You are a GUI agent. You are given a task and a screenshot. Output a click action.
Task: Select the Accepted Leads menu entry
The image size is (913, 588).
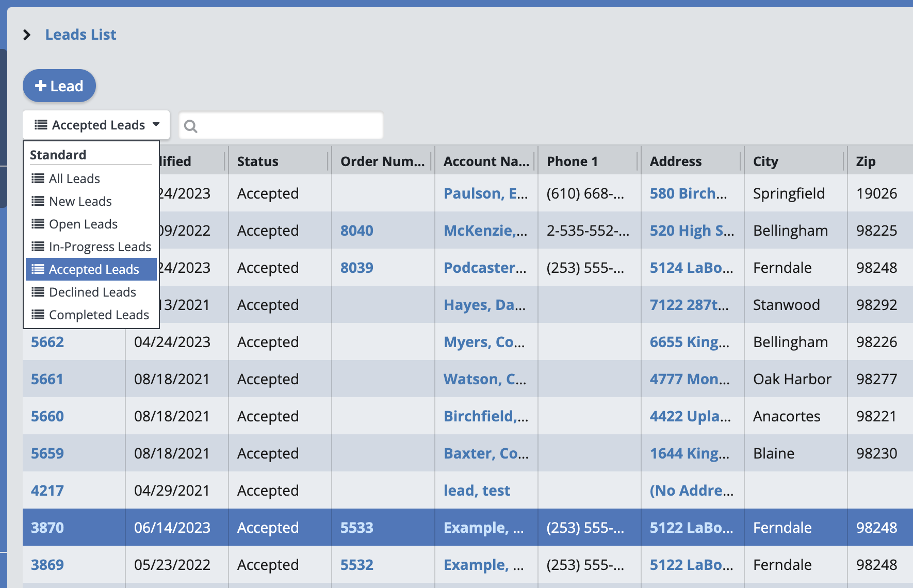pos(94,269)
